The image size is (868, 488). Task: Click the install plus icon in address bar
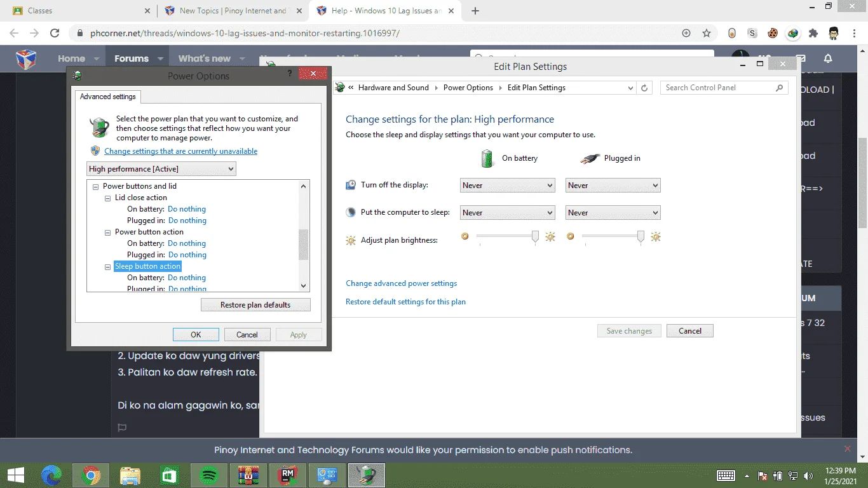coord(686,33)
